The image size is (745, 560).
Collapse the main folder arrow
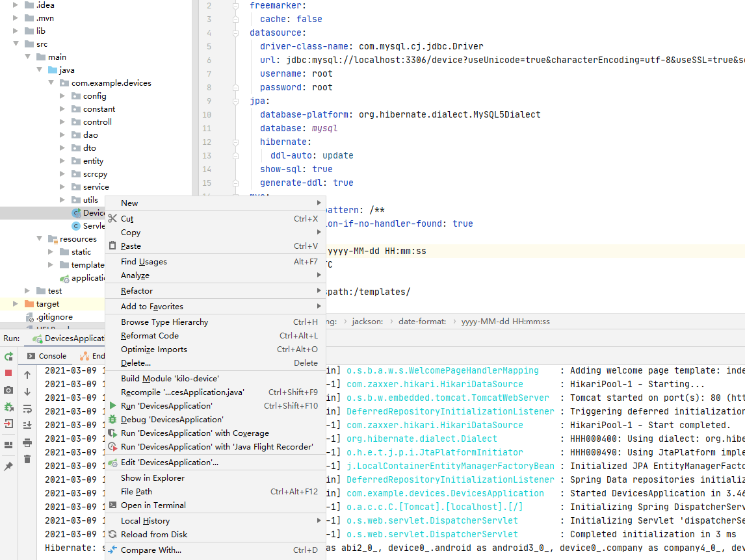tap(27, 57)
